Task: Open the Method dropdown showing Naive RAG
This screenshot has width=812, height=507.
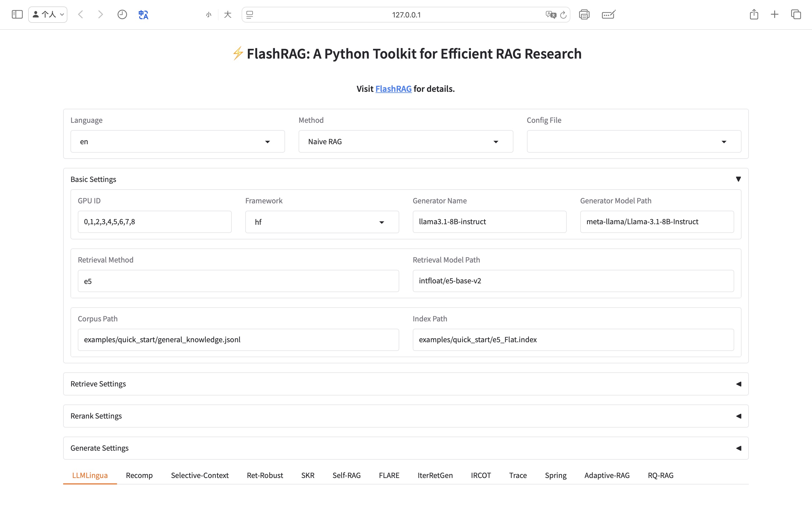Action: point(405,141)
